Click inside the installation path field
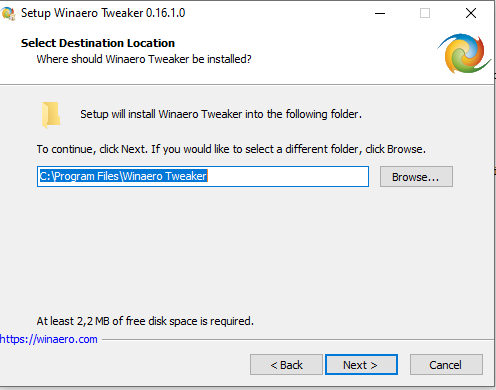This screenshot has height=390, width=496. (203, 176)
